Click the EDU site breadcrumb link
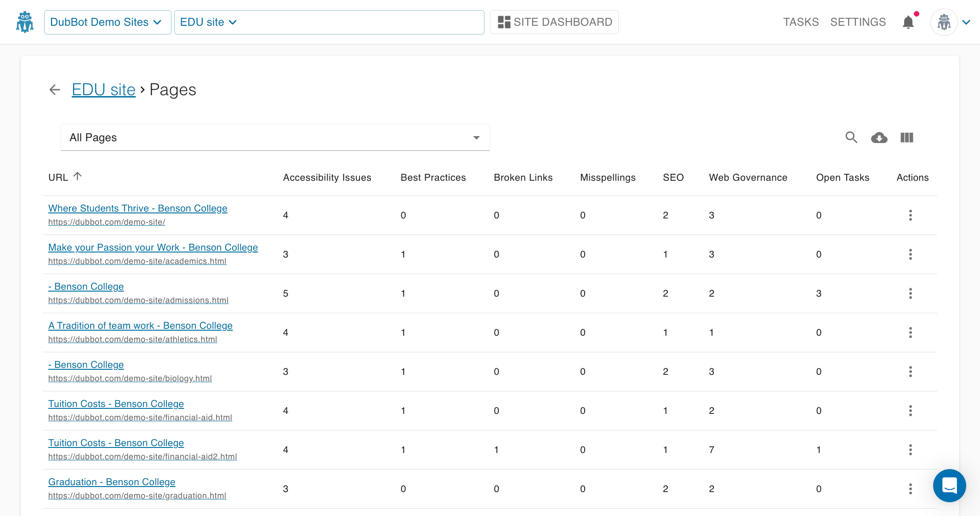The width and height of the screenshot is (980, 516). pyautogui.click(x=103, y=90)
